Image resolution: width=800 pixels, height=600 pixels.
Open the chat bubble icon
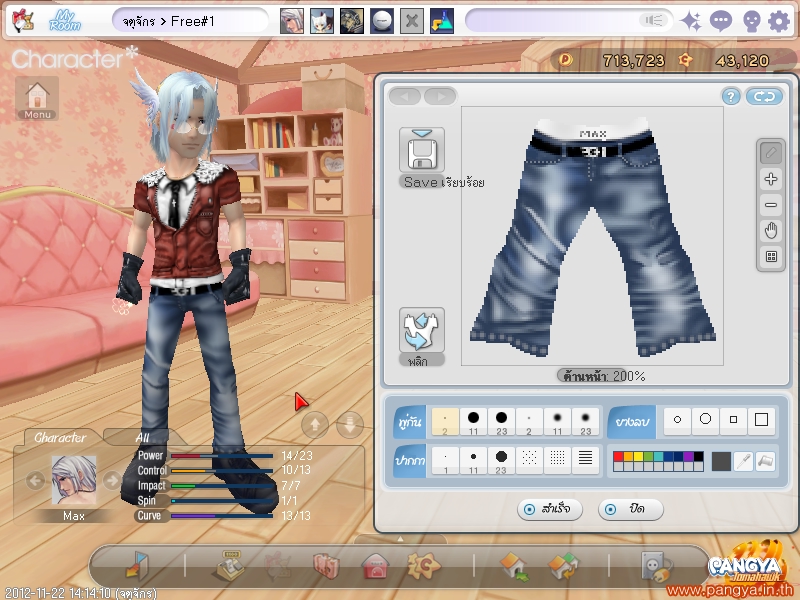click(x=720, y=21)
